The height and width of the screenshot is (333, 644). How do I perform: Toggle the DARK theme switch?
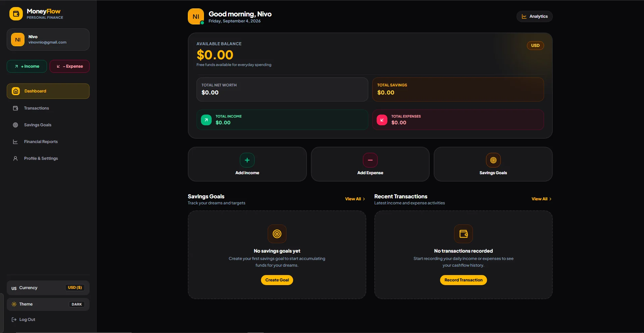point(77,304)
